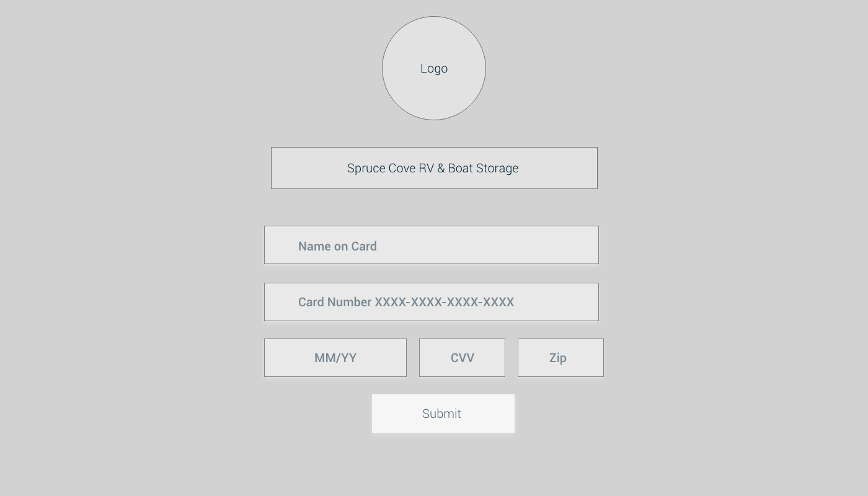The image size is (868, 496).
Task: Click the Zip code field
Action: [x=560, y=358]
